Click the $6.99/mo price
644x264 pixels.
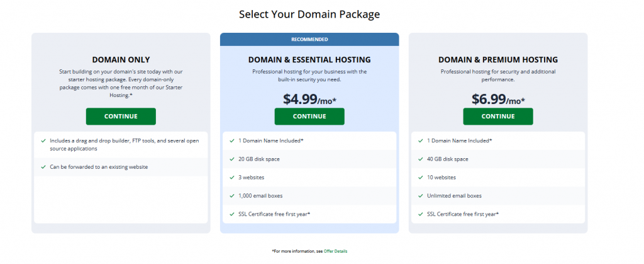(498, 98)
